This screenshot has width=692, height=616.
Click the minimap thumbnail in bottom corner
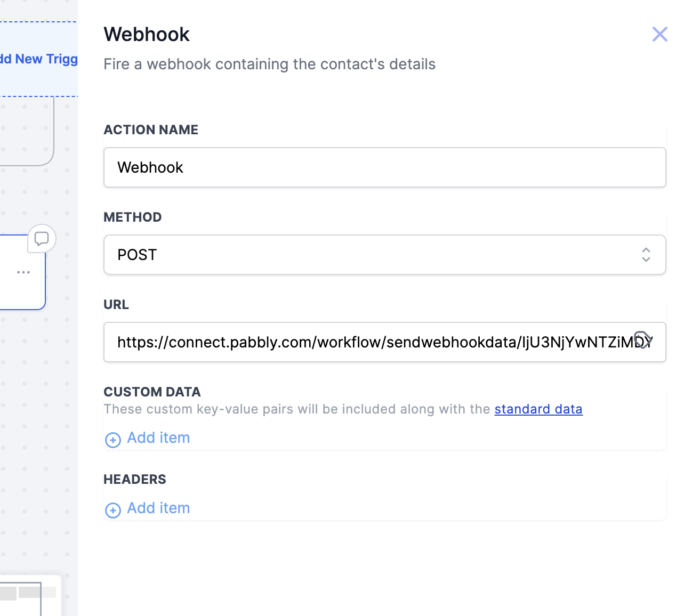click(x=30, y=596)
